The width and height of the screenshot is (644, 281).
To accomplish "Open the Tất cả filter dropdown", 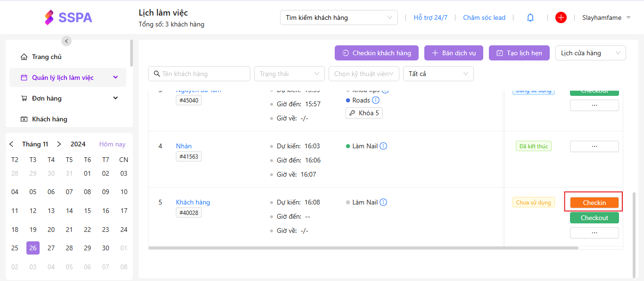I will (438, 74).
